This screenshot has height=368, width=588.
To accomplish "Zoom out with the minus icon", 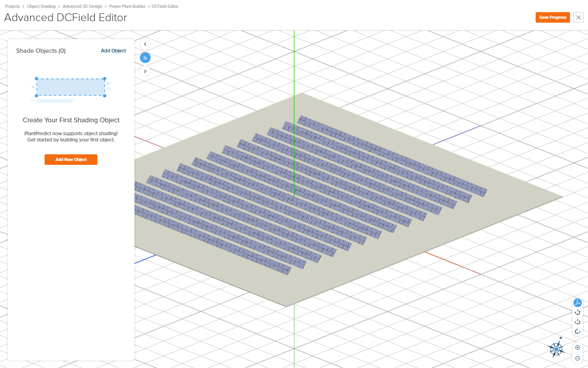I will pyautogui.click(x=577, y=358).
